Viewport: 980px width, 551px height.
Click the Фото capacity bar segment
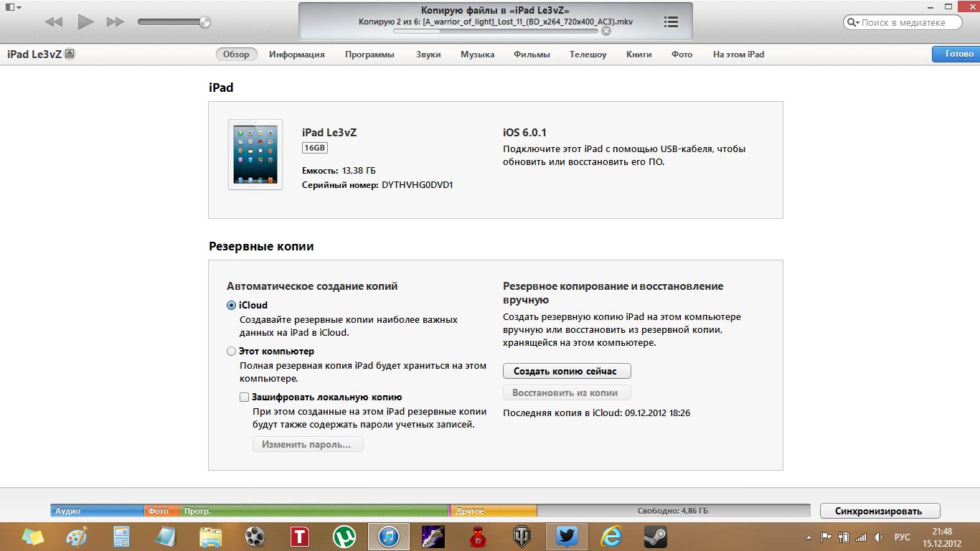(x=162, y=511)
